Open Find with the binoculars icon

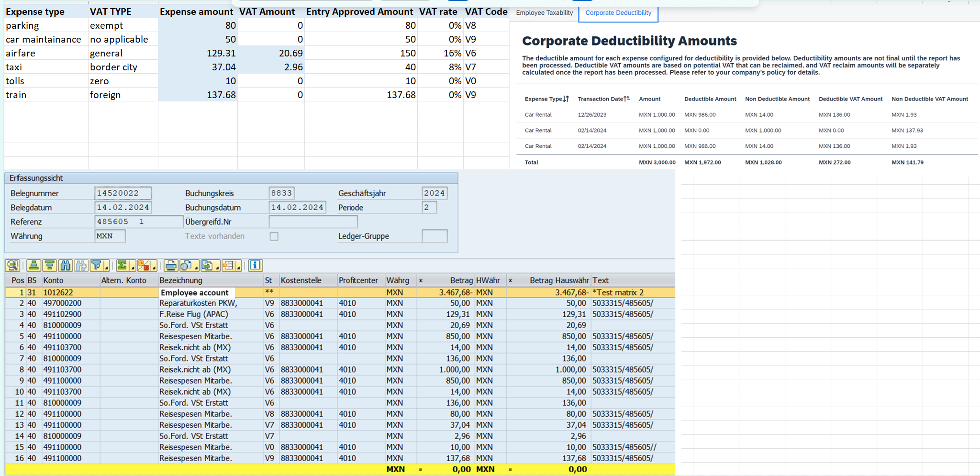tap(65, 266)
